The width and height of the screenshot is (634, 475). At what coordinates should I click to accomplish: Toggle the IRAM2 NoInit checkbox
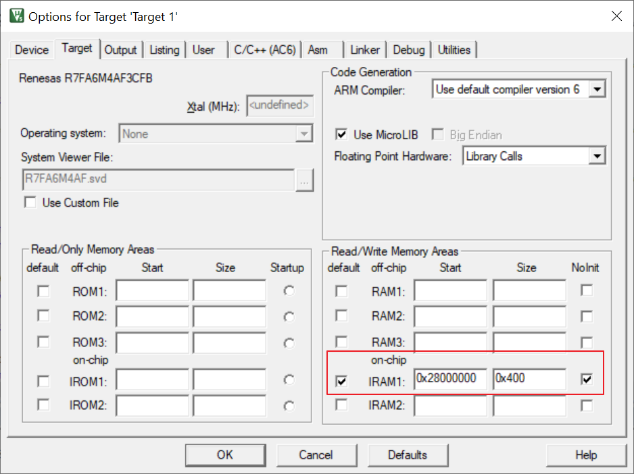pyautogui.click(x=587, y=405)
